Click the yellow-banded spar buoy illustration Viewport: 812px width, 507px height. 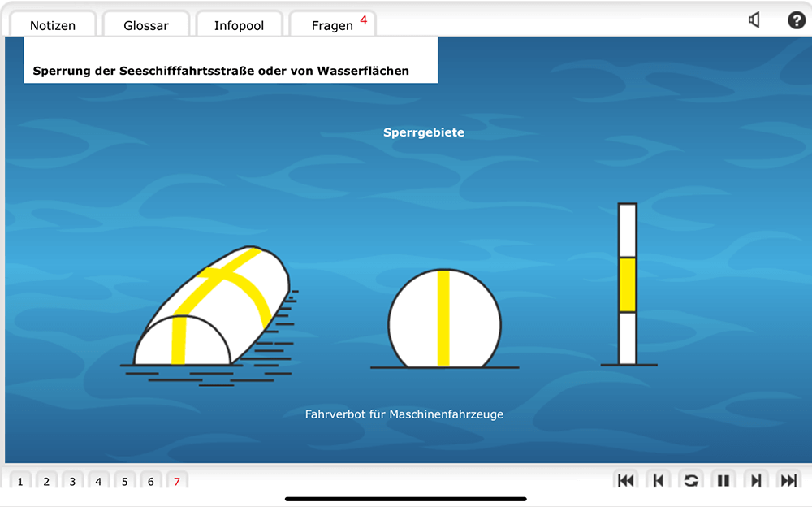[627, 284]
